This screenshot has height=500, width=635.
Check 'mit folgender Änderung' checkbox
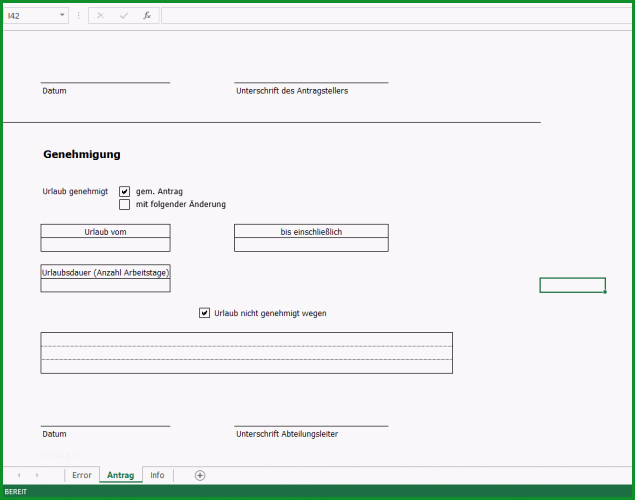click(x=124, y=204)
